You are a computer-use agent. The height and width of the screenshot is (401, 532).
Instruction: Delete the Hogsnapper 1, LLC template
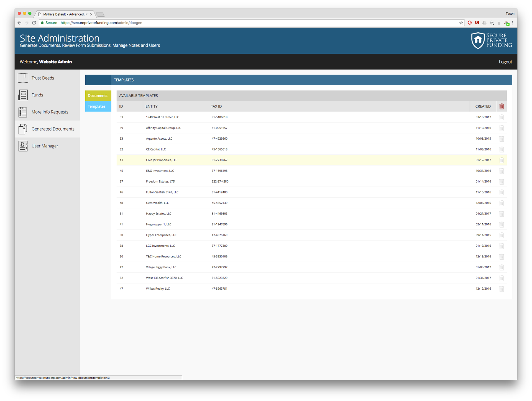(x=502, y=224)
